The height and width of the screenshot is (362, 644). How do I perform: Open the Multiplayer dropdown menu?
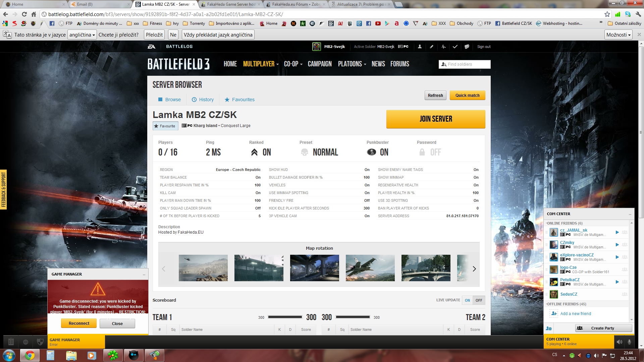point(261,64)
